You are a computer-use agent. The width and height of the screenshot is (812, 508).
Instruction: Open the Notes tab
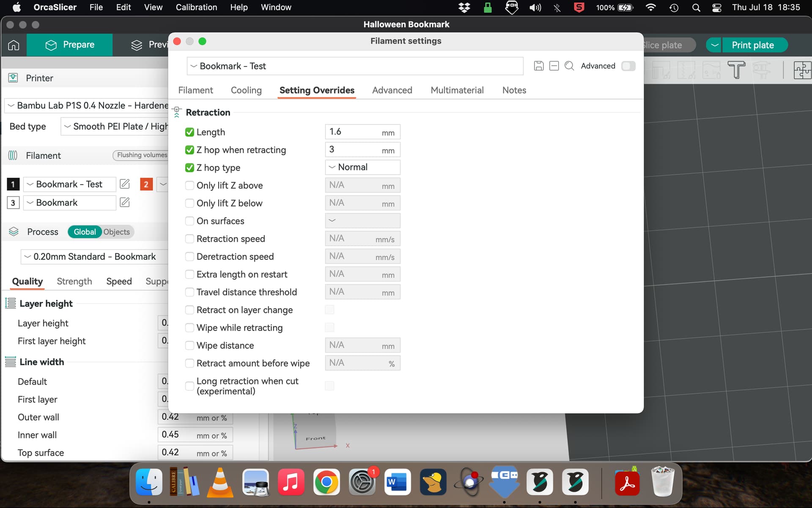[x=514, y=90]
